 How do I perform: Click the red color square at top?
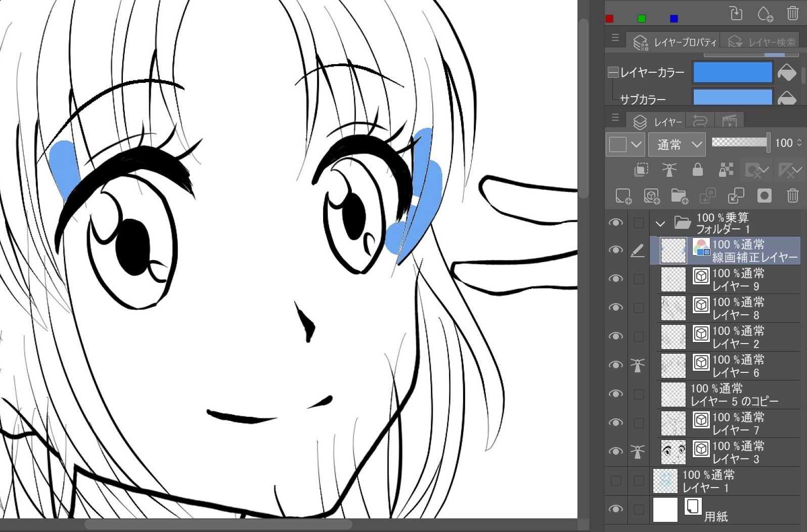coord(609,19)
